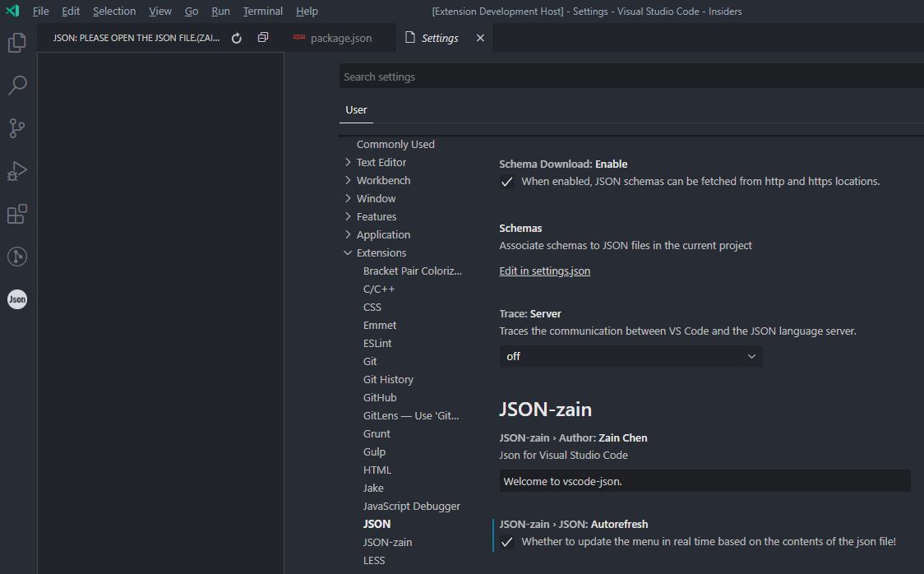This screenshot has width=924, height=574.
Task: Select Git in settings tree
Action: pyautogui.click(x=369, y=361)
